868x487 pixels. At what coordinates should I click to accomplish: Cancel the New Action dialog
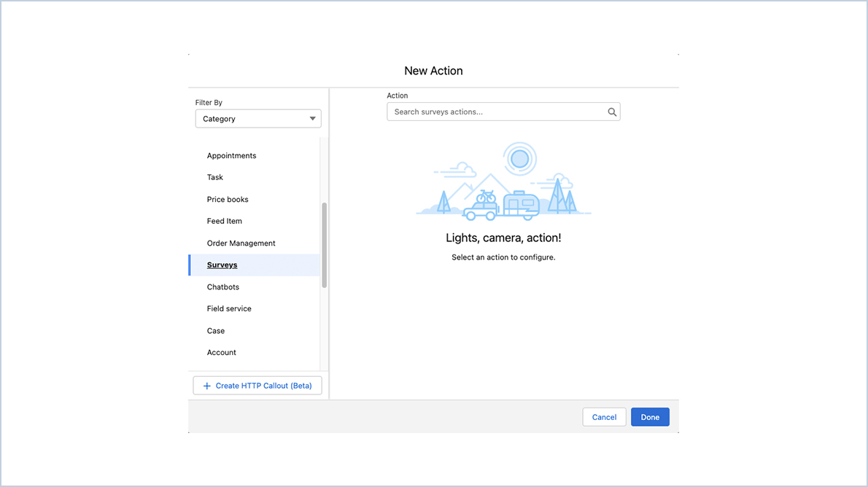(x=604, y=416)
